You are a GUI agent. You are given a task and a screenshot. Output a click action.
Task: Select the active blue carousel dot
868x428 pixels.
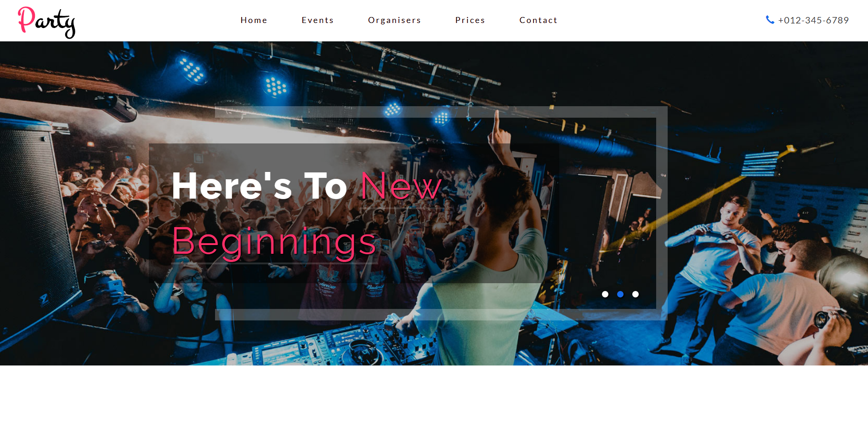[x=620, y=294]
